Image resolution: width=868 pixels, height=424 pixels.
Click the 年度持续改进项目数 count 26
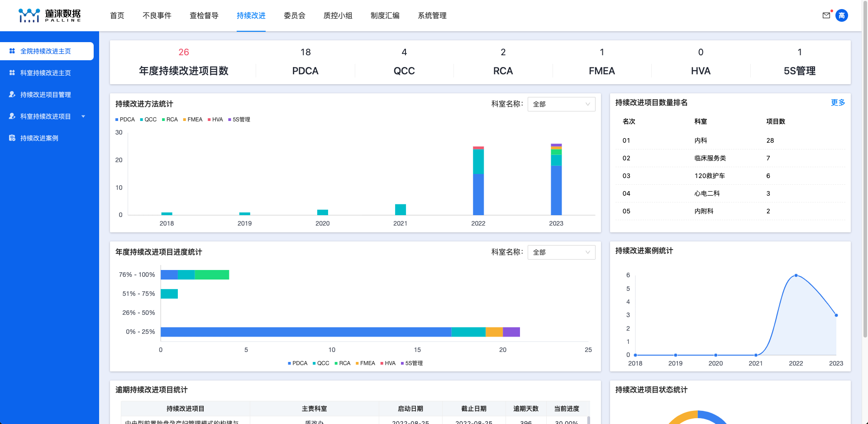(x=184, y=52)
